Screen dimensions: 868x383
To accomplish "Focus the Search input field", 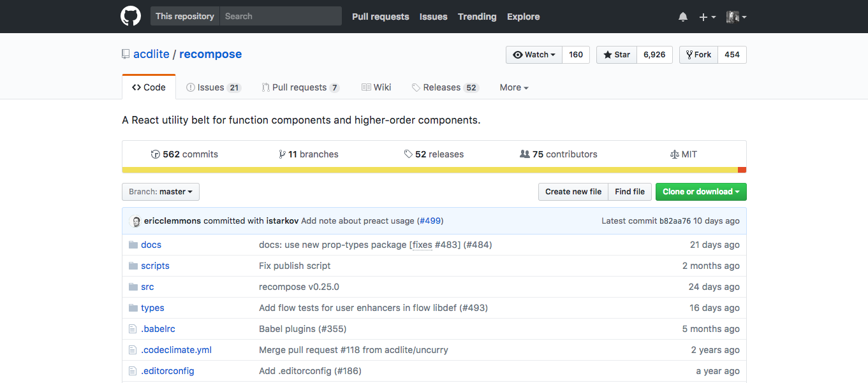I will [281, 17].
